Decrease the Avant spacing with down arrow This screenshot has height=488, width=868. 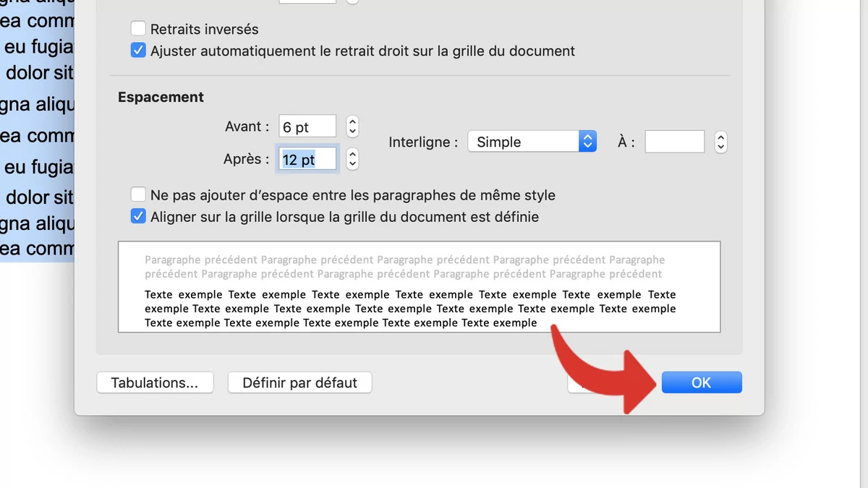click(x=352, y=132)
